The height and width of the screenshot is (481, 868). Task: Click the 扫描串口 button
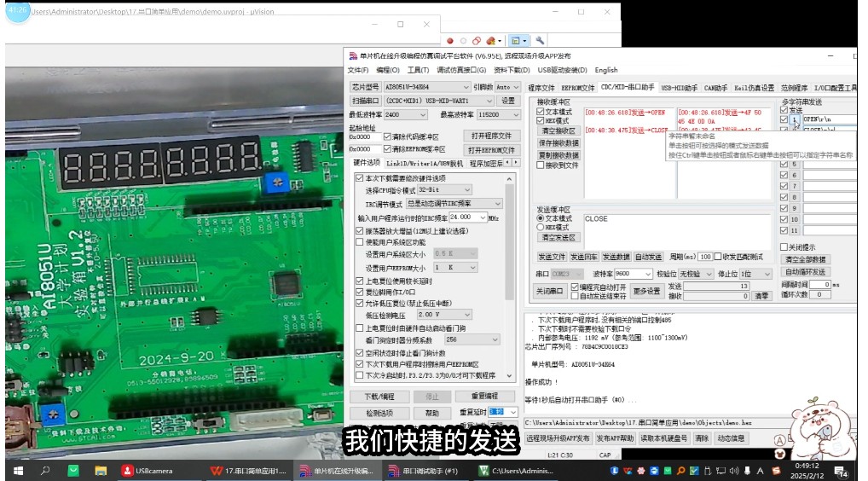click(x=365, y=101)
